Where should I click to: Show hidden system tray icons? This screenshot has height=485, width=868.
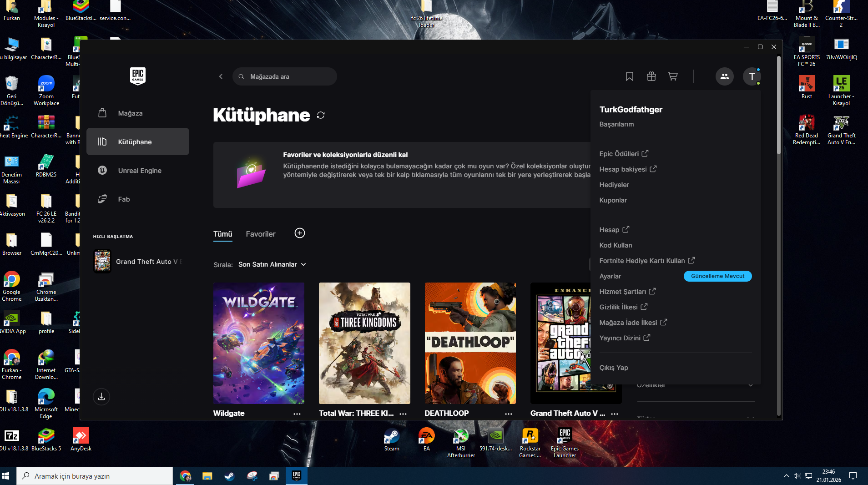[787, 476]
